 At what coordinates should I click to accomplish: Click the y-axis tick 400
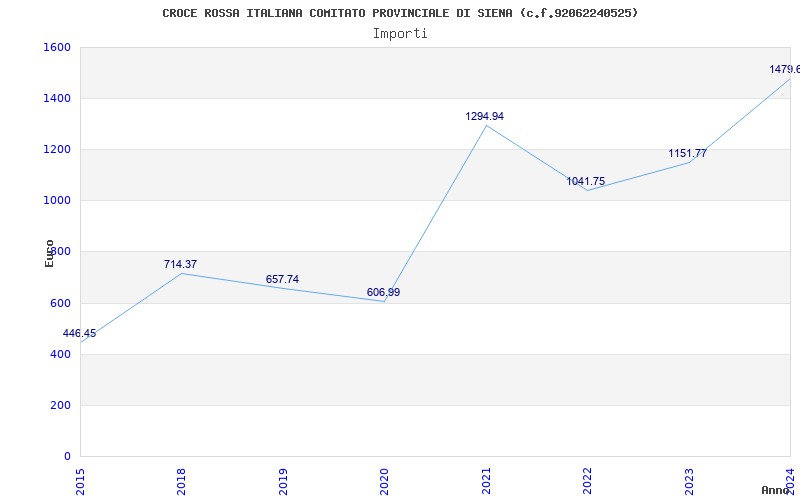tap(60, 354)
